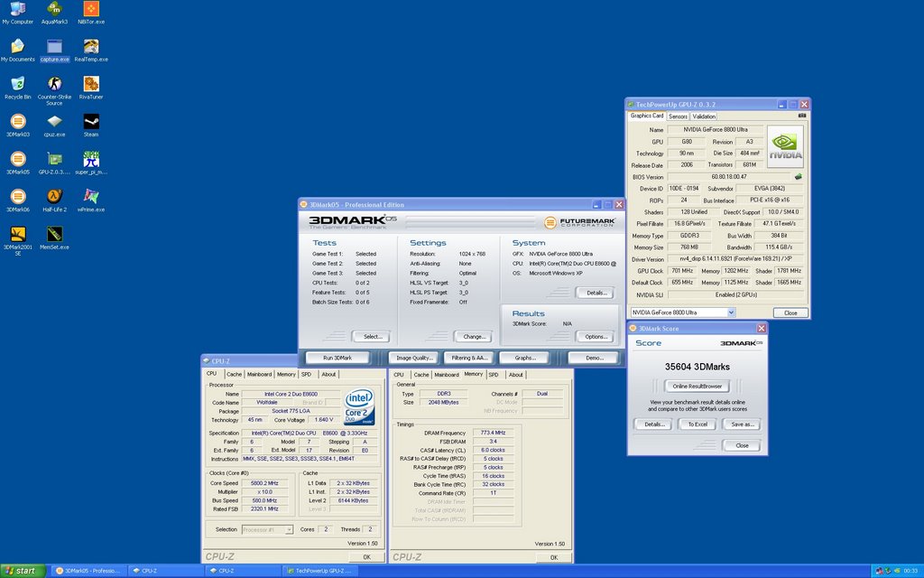Select the 3DMark05 desktop shortcut

coord(18,163)
